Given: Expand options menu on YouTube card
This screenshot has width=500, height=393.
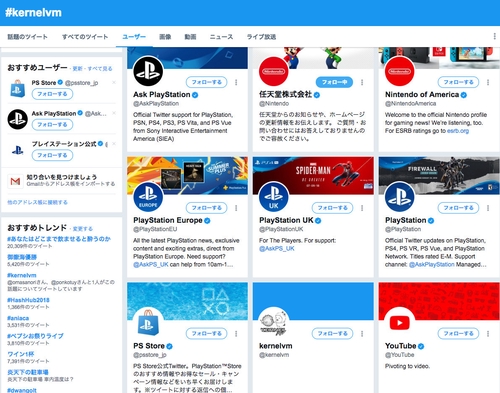Looking at the screenshot, I should [x=488, y=333].
